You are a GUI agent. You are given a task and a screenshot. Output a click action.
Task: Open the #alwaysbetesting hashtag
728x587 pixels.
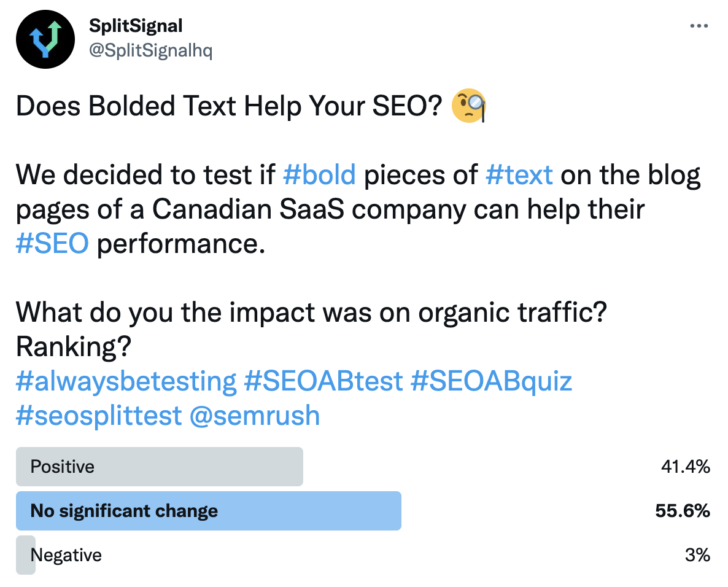(x=126, y=381)
